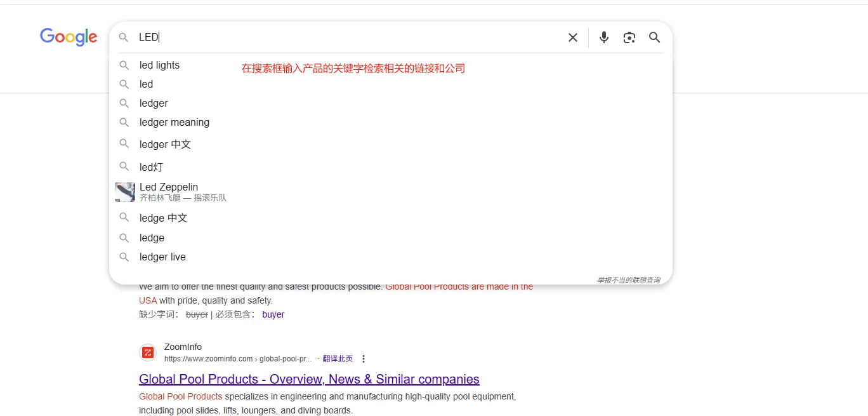Select the "ledger live" suggestion
This screenshot has width=868, height=416.
coord(391,257)
